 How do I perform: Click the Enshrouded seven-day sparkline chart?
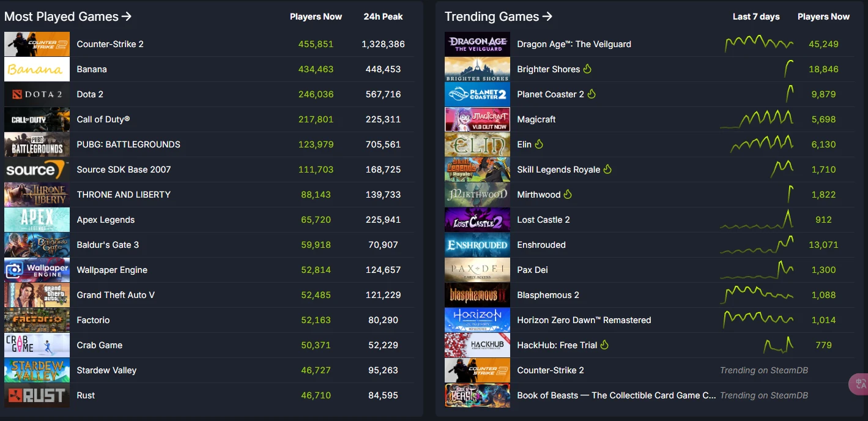[x=757, y=245]
